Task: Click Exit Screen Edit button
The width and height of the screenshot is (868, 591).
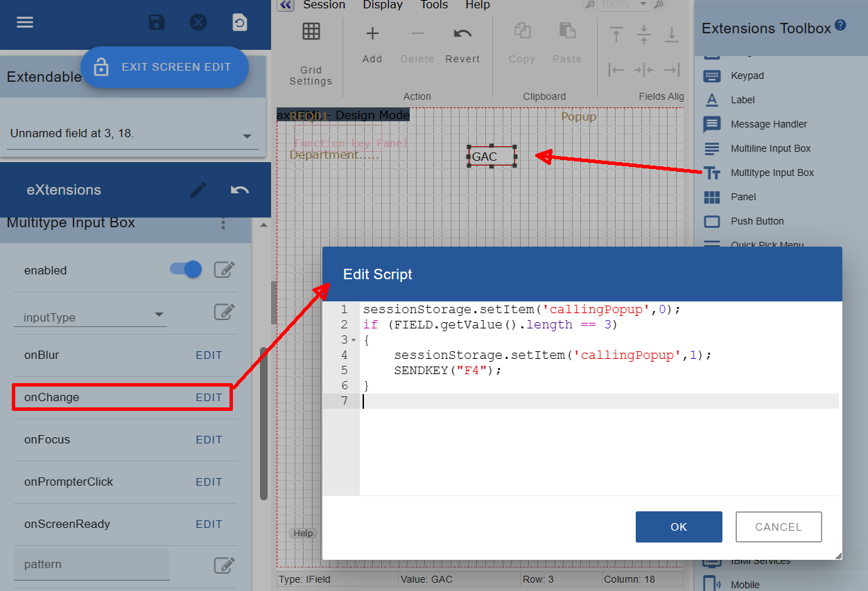Action: [164, 67]
